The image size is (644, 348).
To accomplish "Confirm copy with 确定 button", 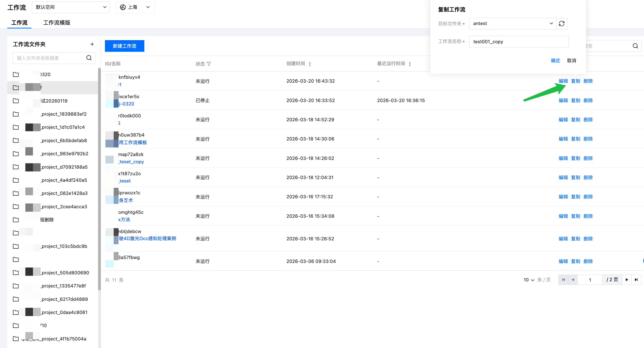I will tap(555, 61).
